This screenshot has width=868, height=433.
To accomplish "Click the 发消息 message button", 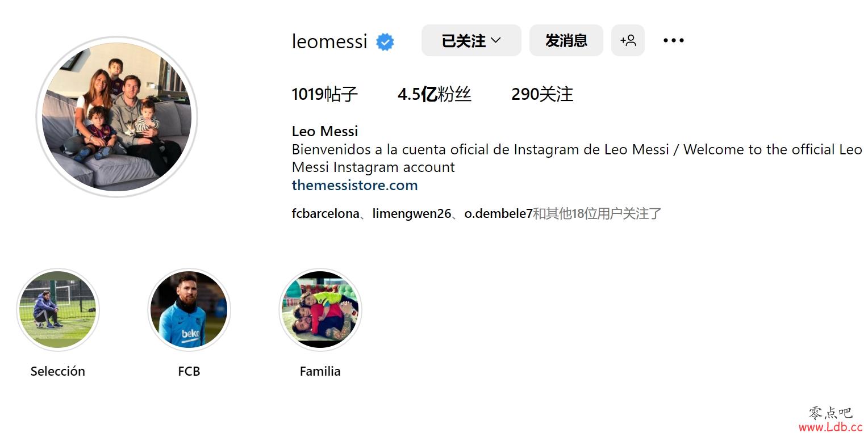I will coord(566,40).
